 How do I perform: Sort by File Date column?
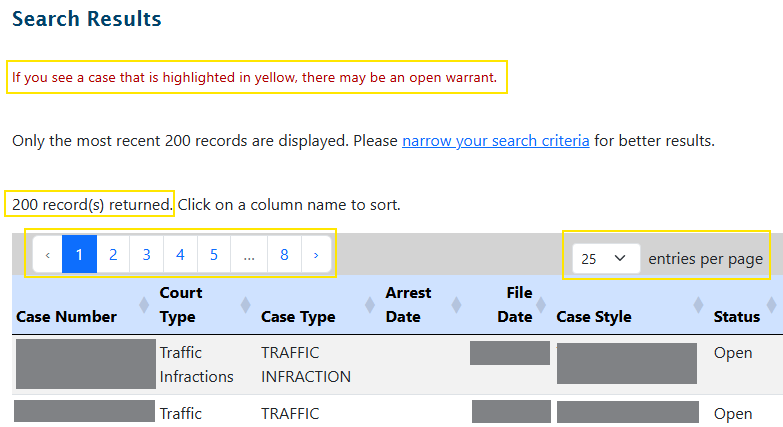515,305
